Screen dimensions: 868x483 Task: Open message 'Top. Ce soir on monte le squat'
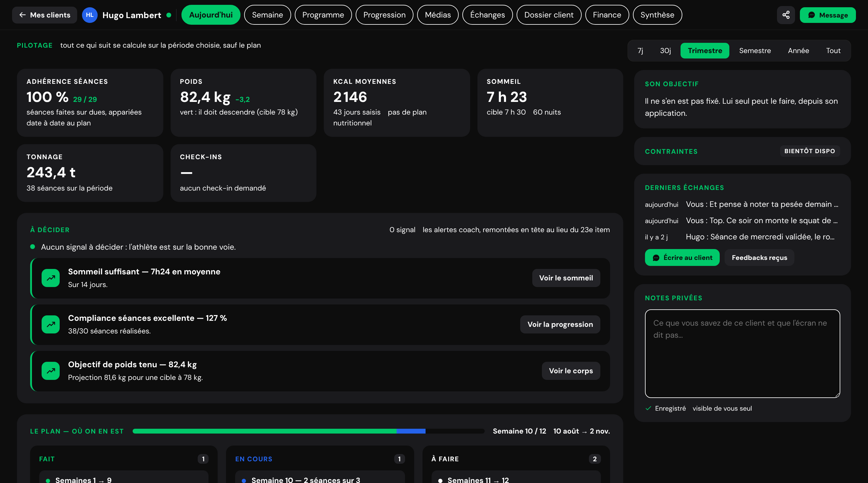click(742, 220)
